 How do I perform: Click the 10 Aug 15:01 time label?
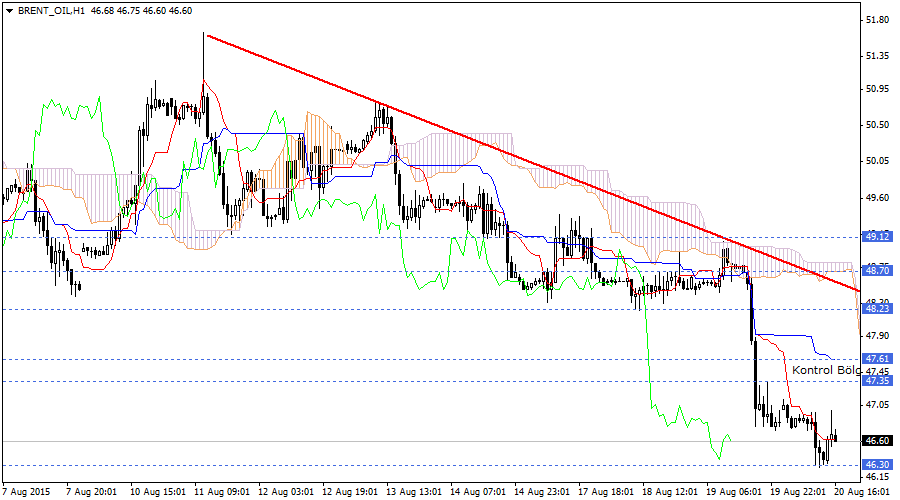pos(158,492)
